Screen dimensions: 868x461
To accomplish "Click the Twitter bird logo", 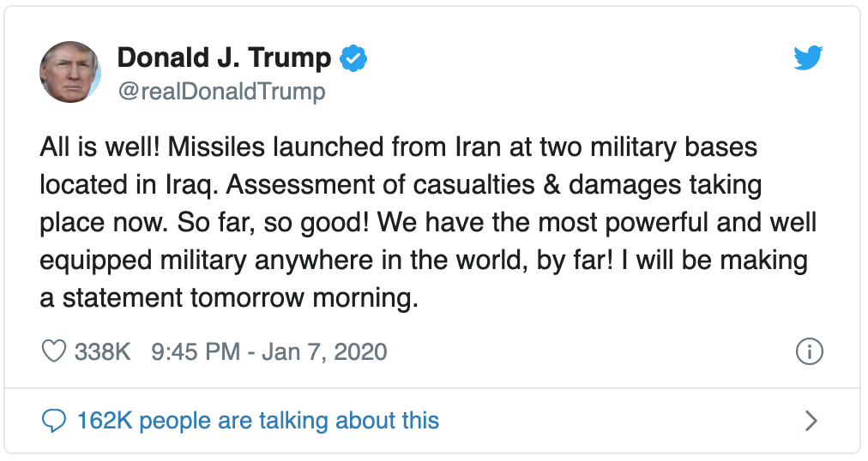I will click(808, 57).
